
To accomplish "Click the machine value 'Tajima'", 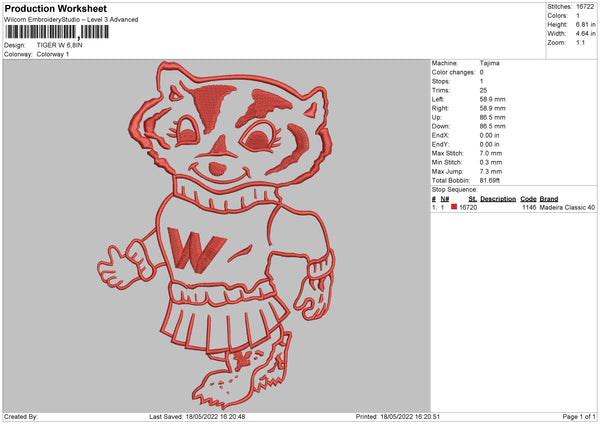I will point(489,63).
